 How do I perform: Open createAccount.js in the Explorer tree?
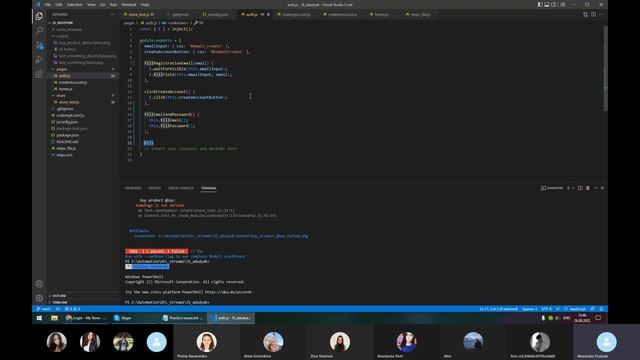click(83, 82)
